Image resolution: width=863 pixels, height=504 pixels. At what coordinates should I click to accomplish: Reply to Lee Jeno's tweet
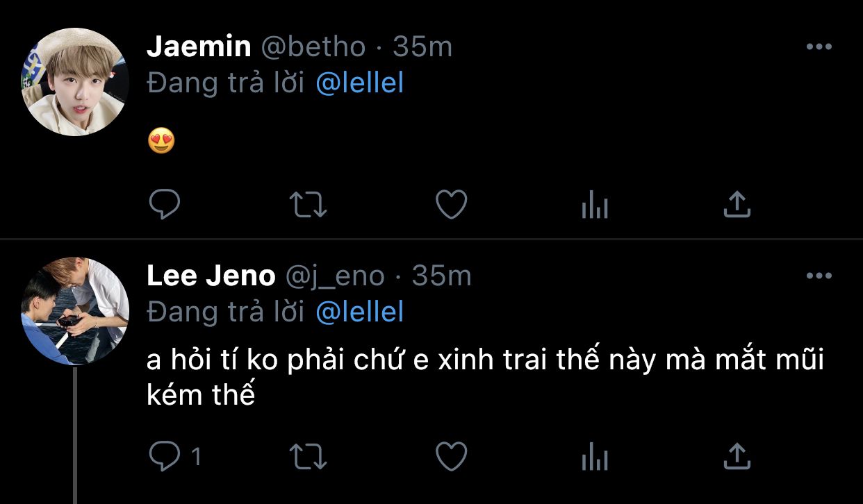[165, 456]
